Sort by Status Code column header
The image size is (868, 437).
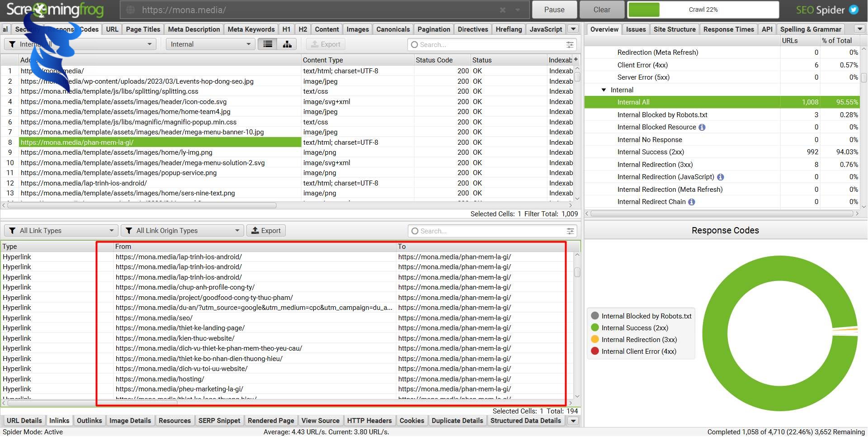coord(442,60)
